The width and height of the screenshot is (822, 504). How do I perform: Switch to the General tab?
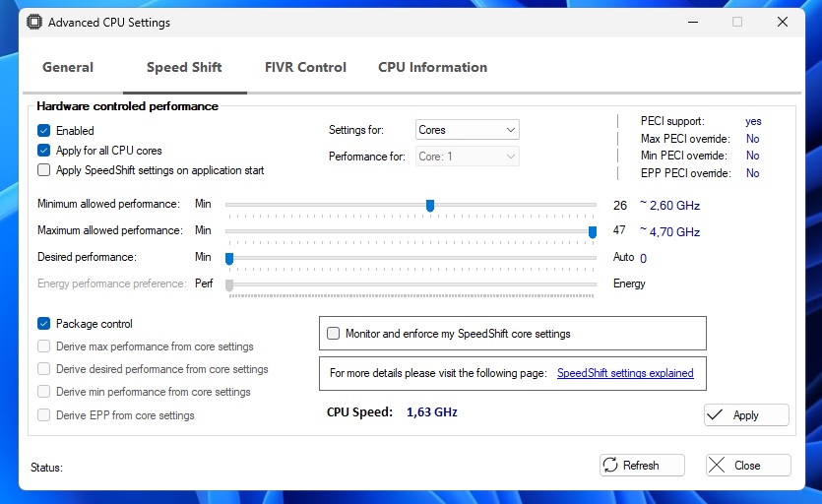tap(68, 67)
